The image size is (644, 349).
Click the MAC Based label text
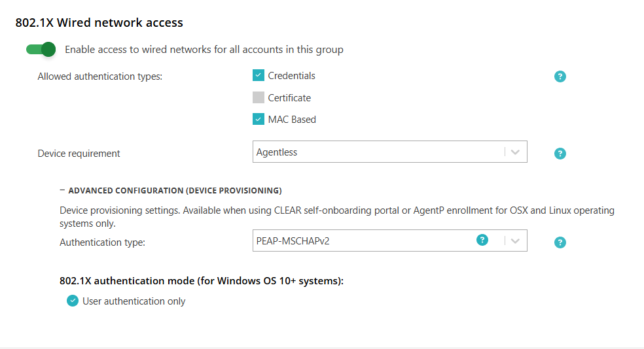(x=292, y=120)
